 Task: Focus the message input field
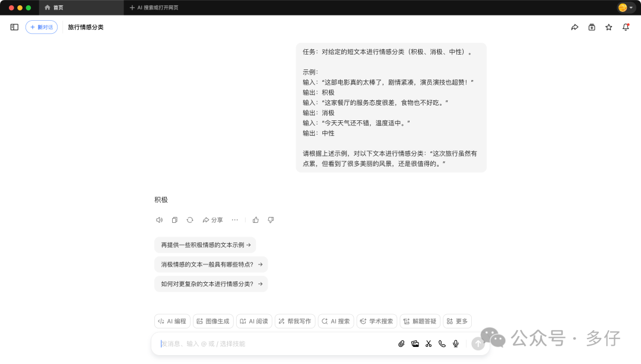point(276,344)
